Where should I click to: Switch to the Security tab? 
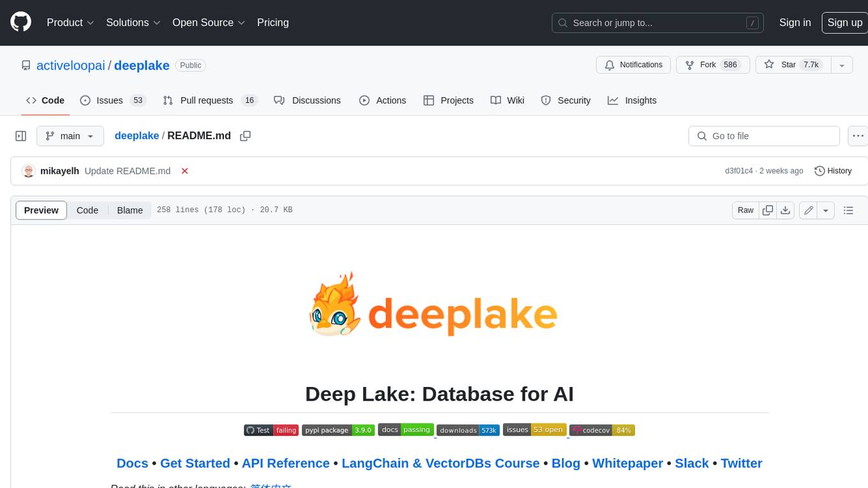click(565, 100)
